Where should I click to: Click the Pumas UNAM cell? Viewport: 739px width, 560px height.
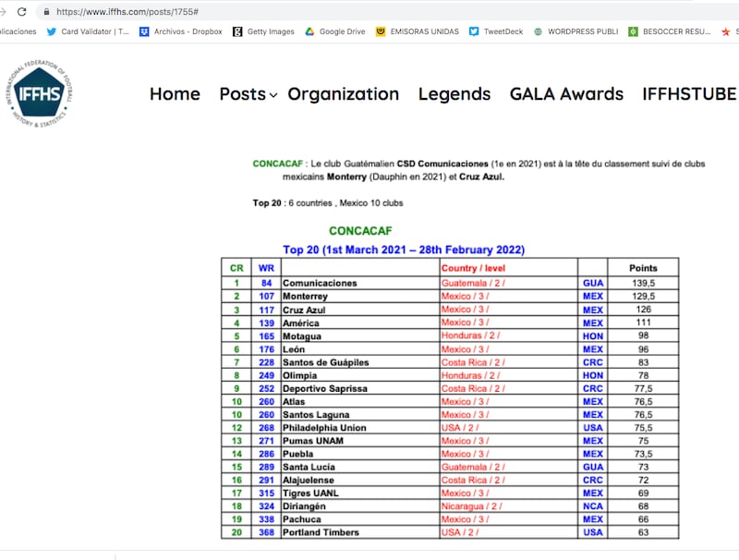pos(360,441)
